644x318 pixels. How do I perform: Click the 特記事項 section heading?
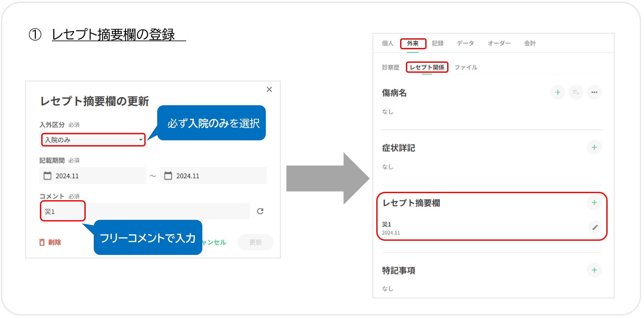pyautogui.click(x=399, y=270)
